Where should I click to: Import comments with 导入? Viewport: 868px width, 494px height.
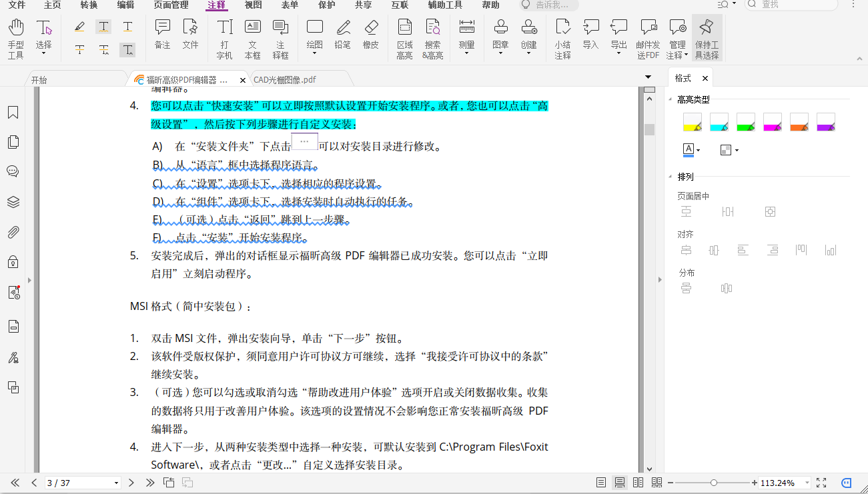click(x=590, y=34)
